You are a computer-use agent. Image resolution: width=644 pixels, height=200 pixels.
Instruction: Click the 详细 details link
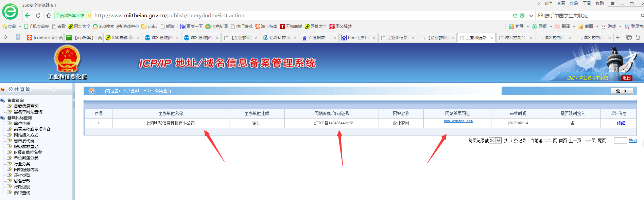[621, 123]
